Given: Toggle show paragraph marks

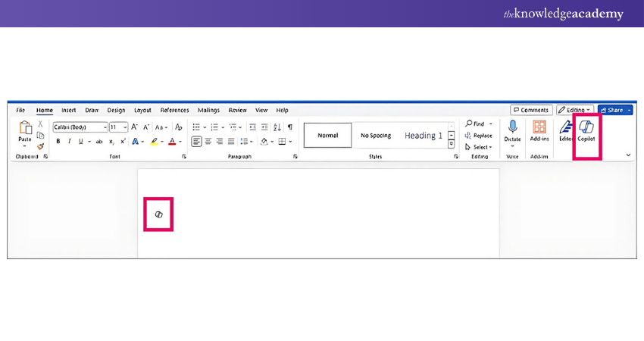Looking at the screenshot, I should pos(289,127).
